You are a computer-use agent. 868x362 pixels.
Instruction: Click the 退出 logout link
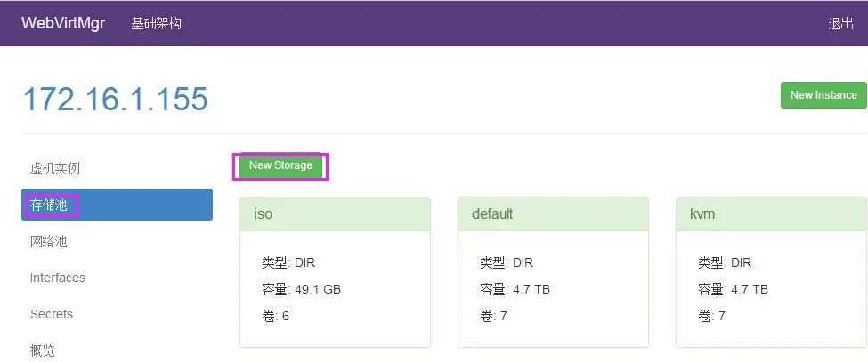(840, 24)
